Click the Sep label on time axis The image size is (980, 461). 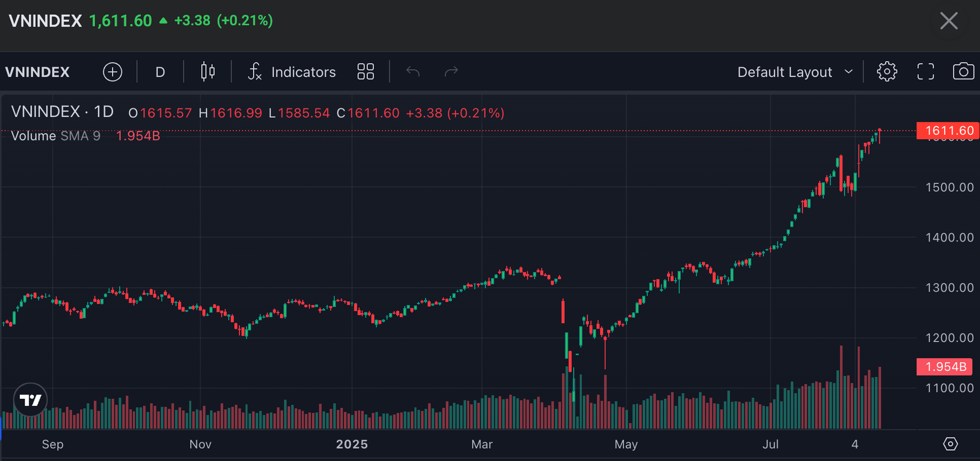coord(53,444)
